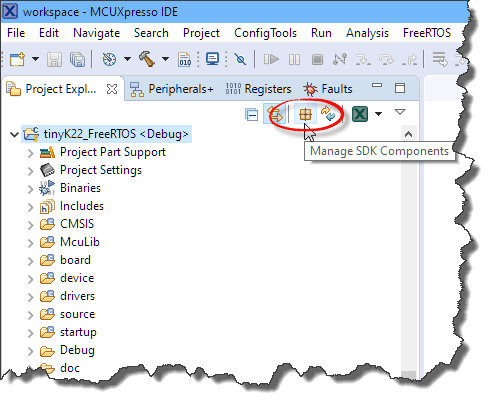Select the startup folder
Image resolution: width=498 pixels, height=406 pixels.
click(x=68, y=332)
